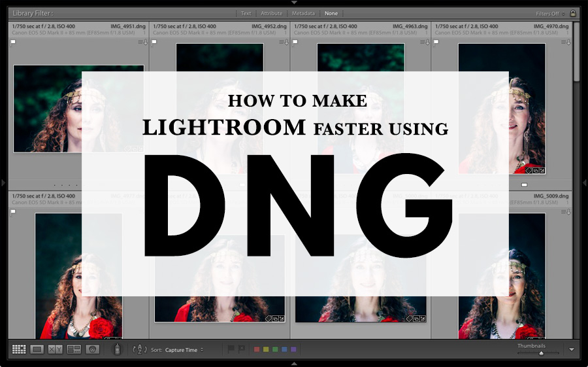Apply yellow color label
The width and height of the screenshot is (588, 367).
[266, 349]
